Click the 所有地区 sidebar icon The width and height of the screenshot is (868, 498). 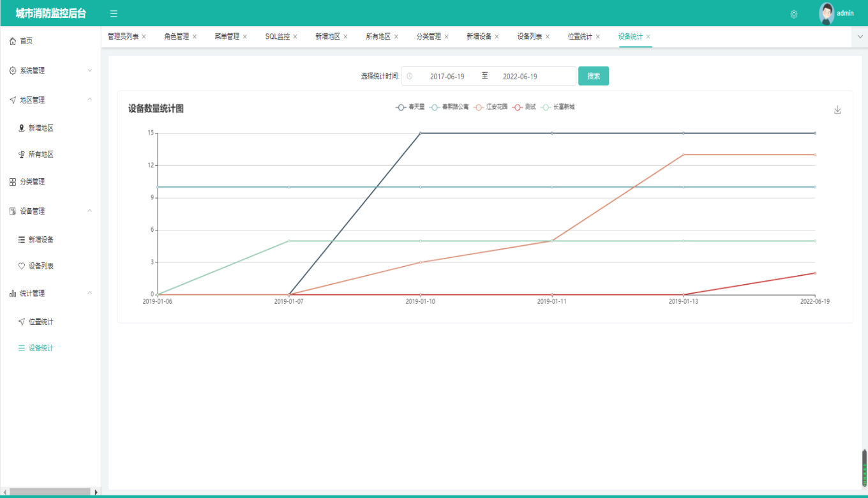(22, 155)
